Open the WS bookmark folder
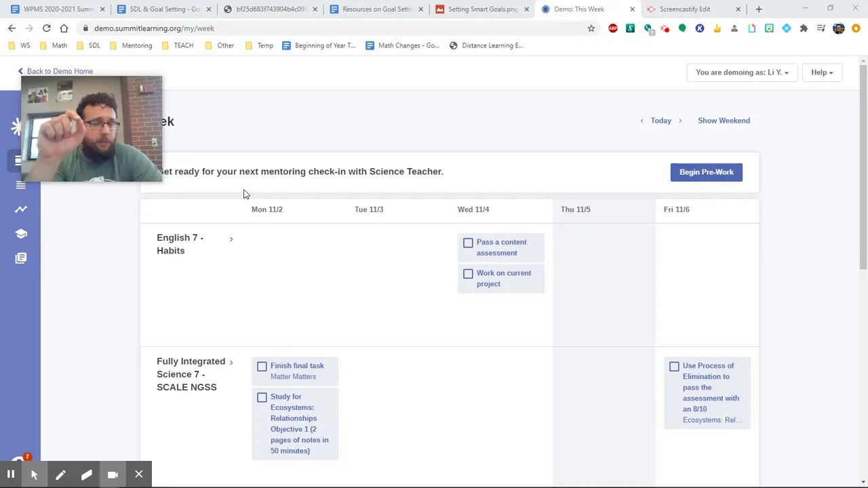 (x=19, y=45)
